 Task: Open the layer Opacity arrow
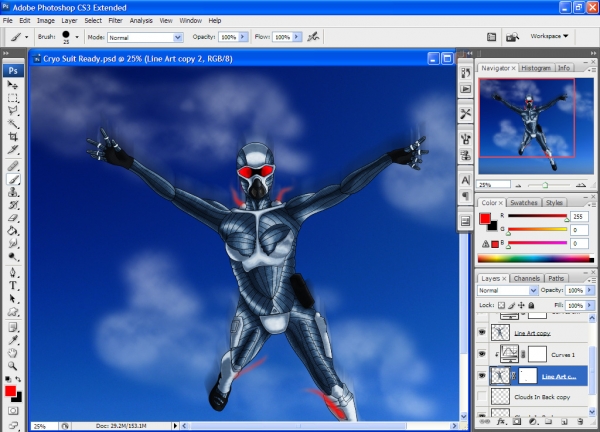point(590,290)
